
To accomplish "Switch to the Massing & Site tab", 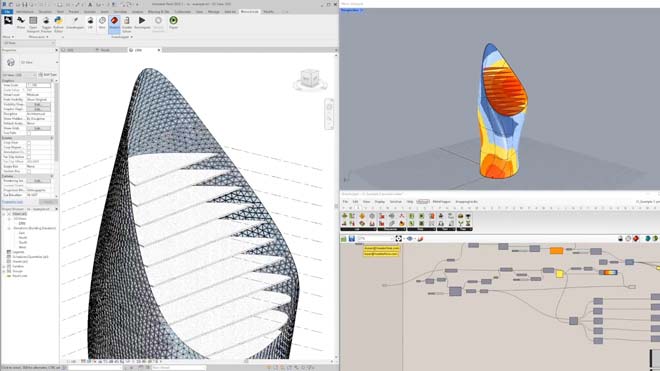I will (159, 11).
